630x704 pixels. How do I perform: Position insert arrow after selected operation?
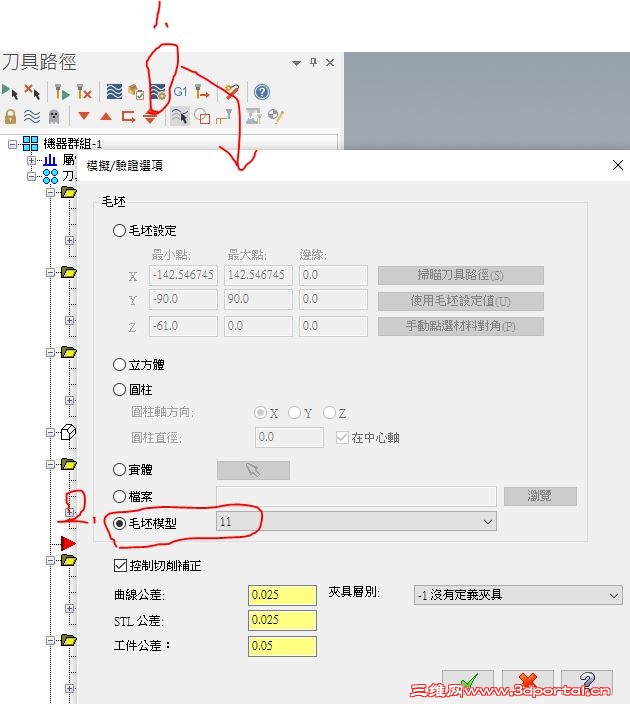point(128,117)
